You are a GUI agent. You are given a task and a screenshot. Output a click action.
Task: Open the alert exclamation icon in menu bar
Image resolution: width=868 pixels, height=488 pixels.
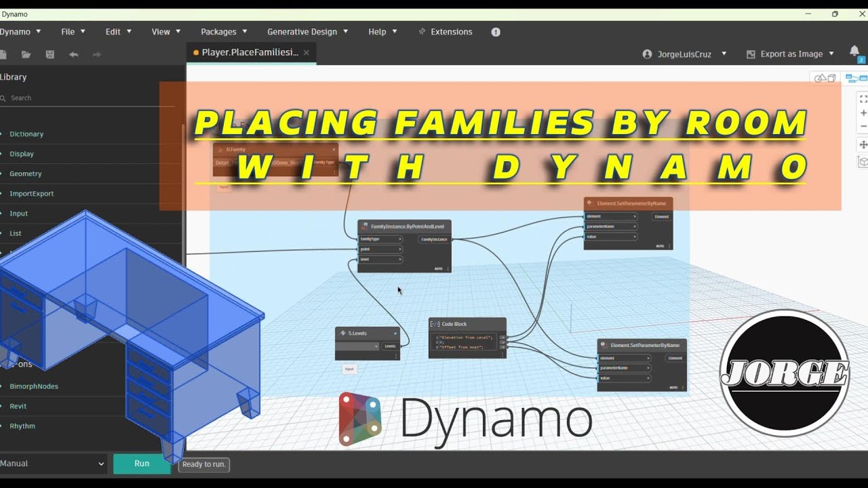[496, 32]
